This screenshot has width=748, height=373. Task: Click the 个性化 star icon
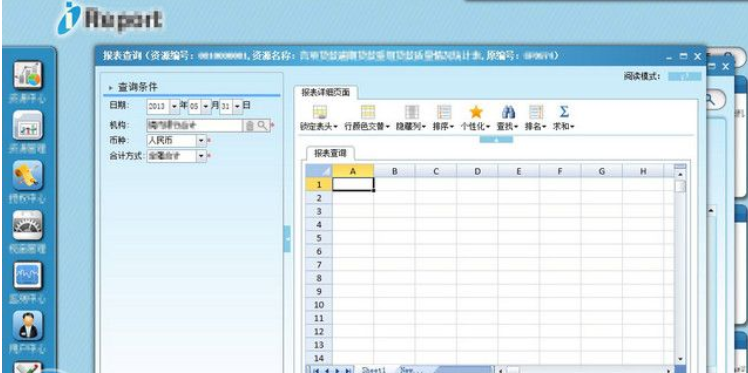476,112
